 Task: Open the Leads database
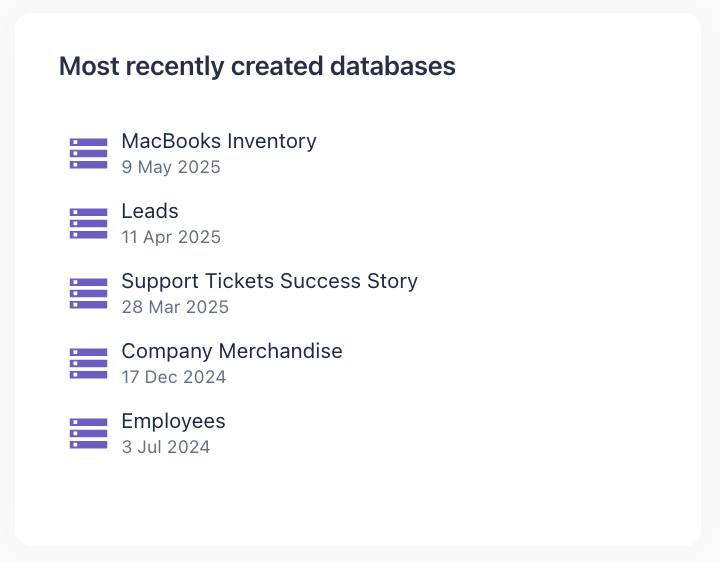click(x=150, y=212)
